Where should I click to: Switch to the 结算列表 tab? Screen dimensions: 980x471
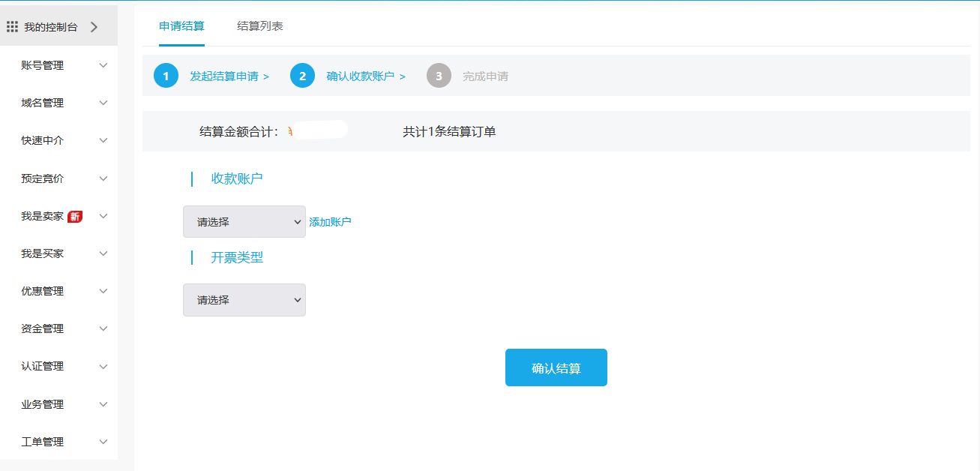[x=259, y=26]
